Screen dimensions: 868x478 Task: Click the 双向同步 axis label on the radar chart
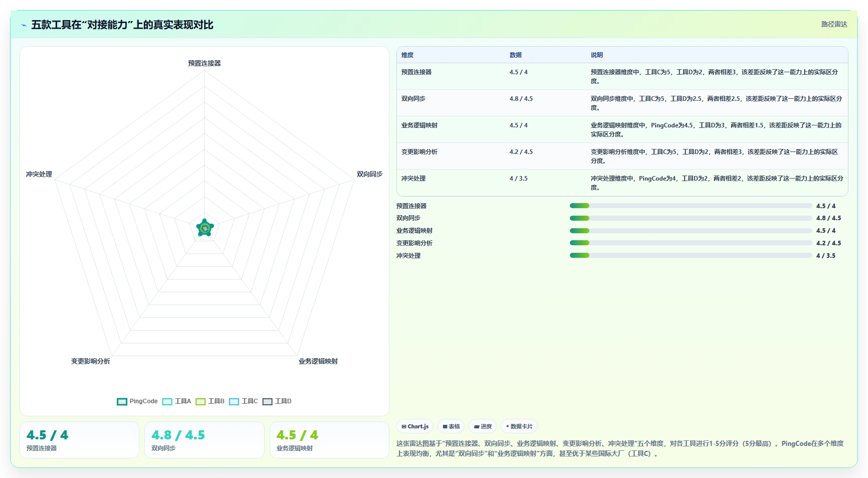tap(369, 174)
